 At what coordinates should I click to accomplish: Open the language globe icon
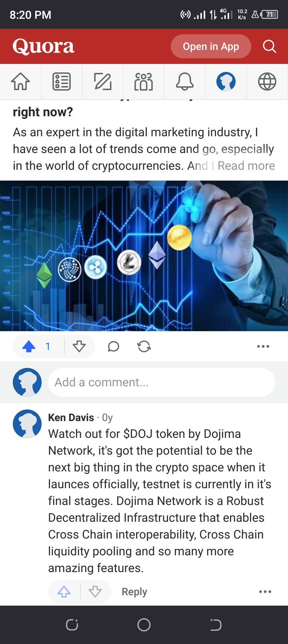coord(267,81)
